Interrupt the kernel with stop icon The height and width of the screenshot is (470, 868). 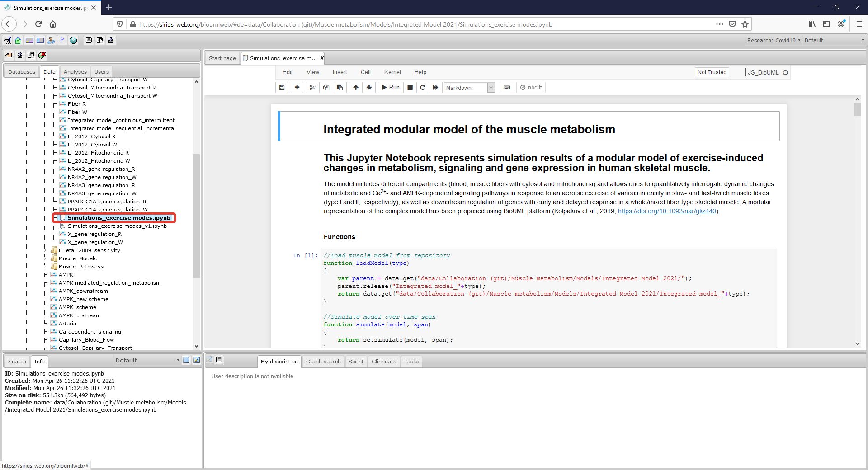coord(410,88)
